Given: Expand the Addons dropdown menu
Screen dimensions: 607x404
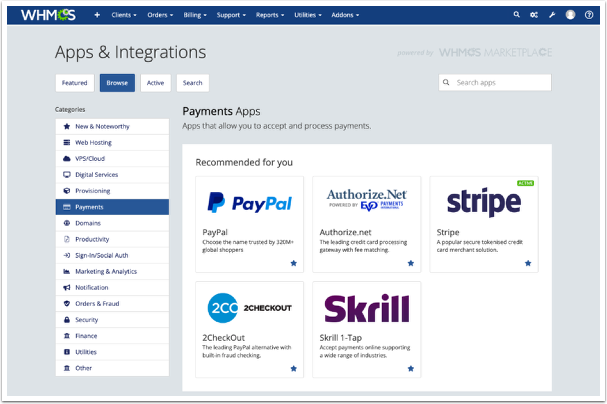Looking at the screenshot, I should (x=345, y=15).
